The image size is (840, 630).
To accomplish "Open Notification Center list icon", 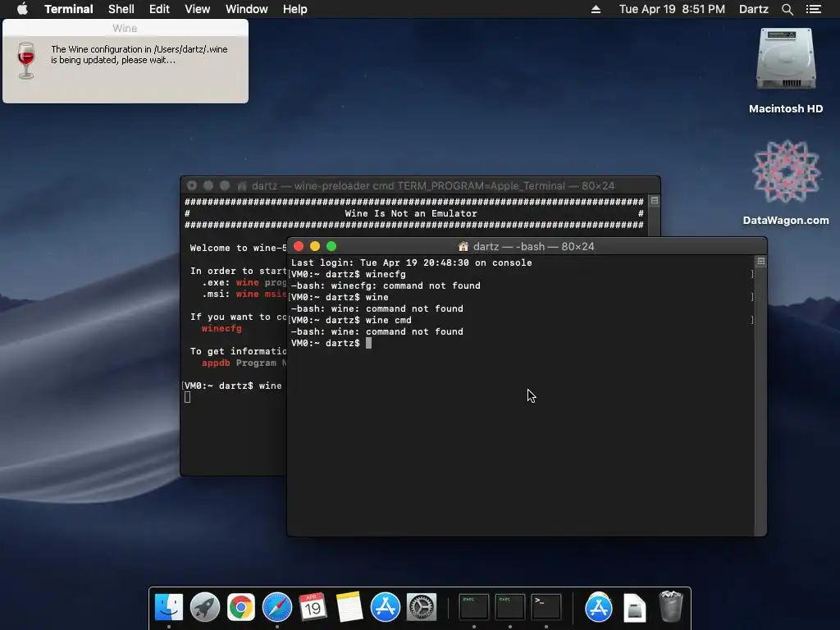I will coord(813,9).
